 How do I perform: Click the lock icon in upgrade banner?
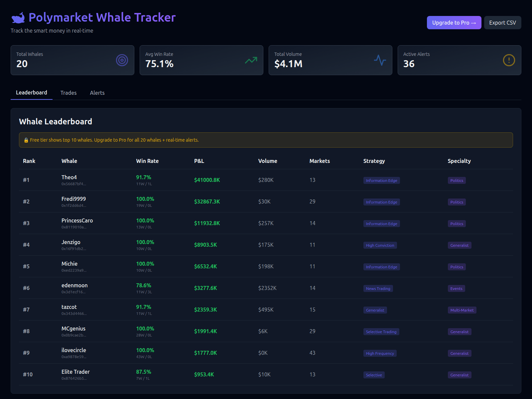point(26,140)
